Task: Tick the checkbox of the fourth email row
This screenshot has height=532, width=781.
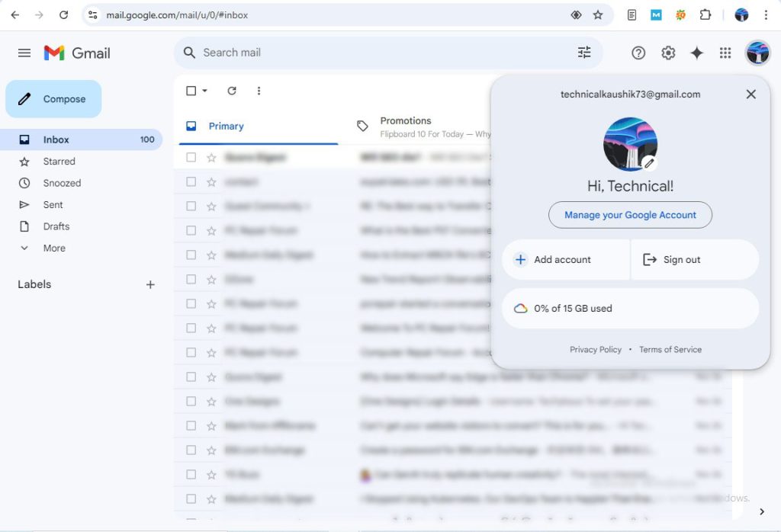Action: click(191, 230)
